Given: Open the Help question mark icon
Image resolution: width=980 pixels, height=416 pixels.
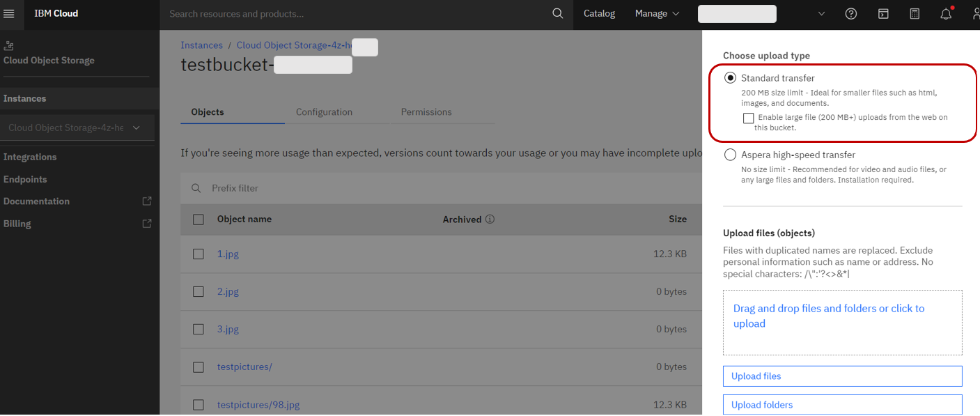Looking at the screenshot, I should click(x=850, y=14).
